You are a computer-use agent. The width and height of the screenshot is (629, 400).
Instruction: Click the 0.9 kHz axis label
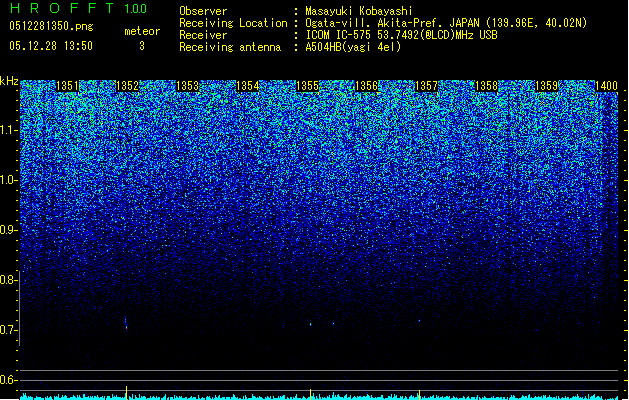coord(8,230)
